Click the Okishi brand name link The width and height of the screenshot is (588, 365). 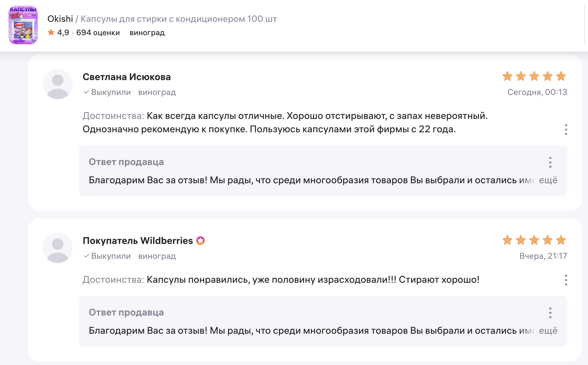[x=60, y=19]
